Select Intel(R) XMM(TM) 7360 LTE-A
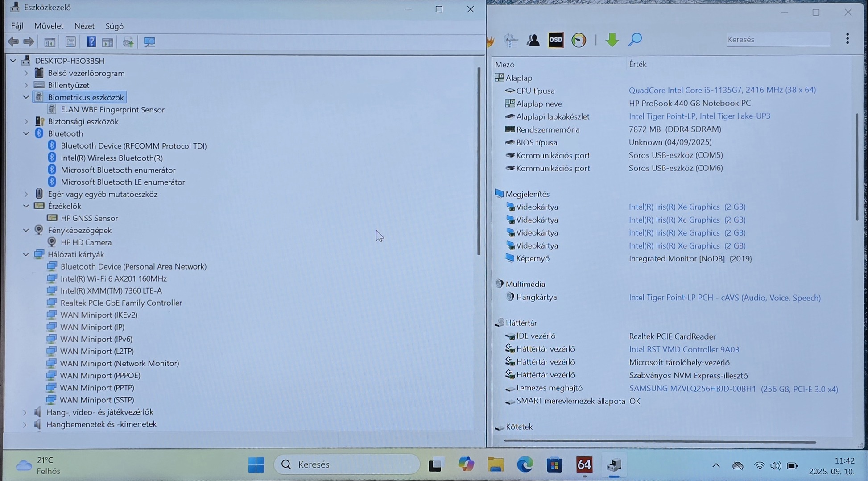The height and width of the screenshot is (481, 868). click(x=111, y=290)
